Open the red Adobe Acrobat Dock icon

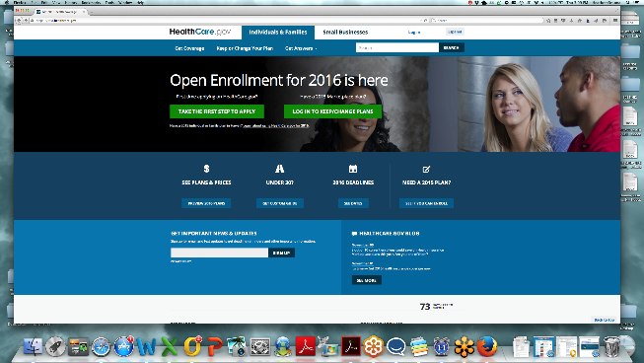306,346
